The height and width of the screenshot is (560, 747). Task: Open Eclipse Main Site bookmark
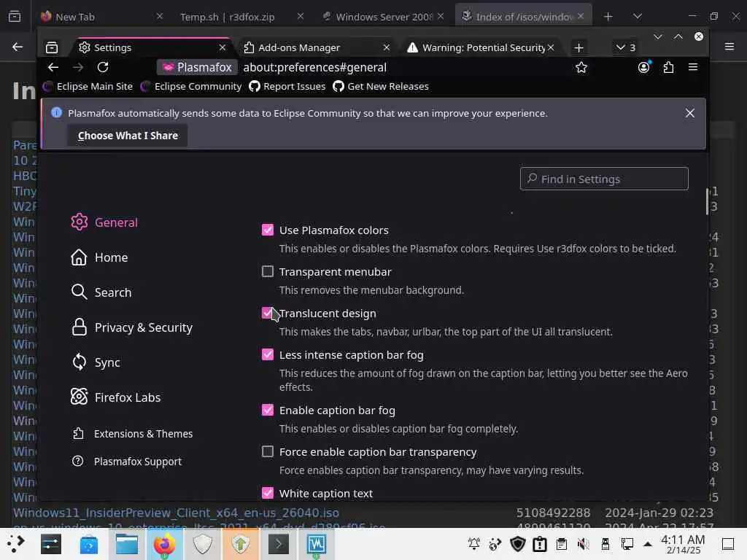tap(88, 86)
